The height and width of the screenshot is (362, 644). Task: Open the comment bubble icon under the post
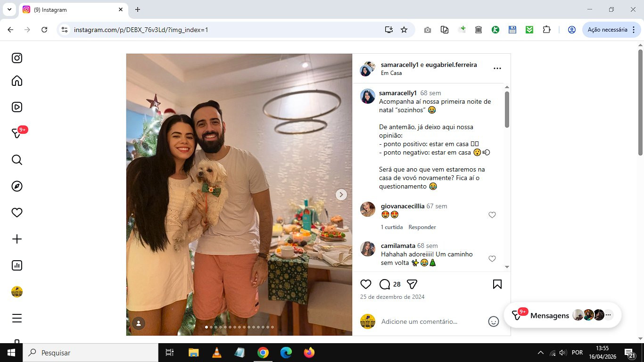point(385,284)
